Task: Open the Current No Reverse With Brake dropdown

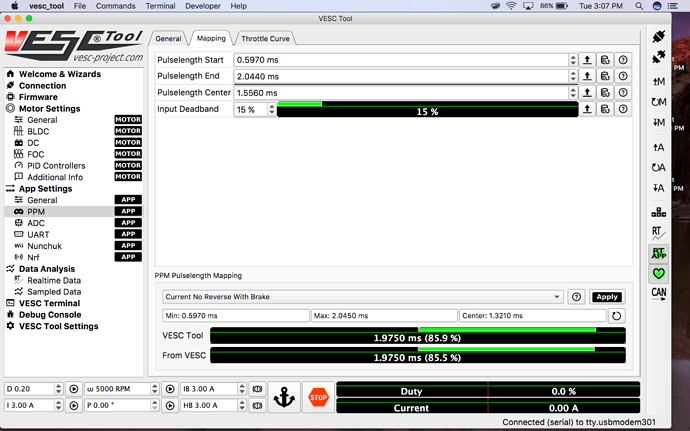Action: pyautogui.click(x=362, y=297)
